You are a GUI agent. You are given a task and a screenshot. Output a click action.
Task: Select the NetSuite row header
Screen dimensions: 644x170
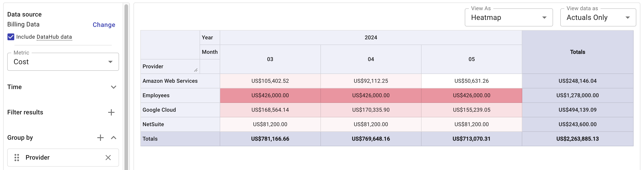(153, 124)
